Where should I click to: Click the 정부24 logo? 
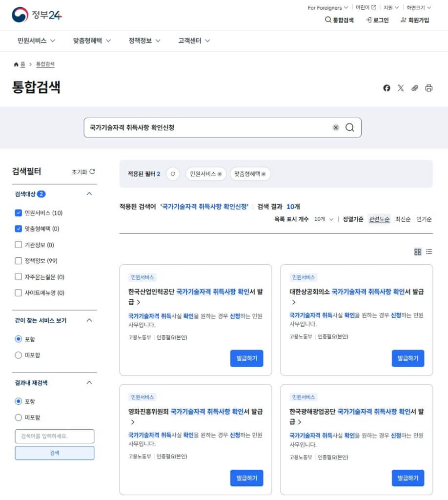pyautogui.click(x=37, y=15)
